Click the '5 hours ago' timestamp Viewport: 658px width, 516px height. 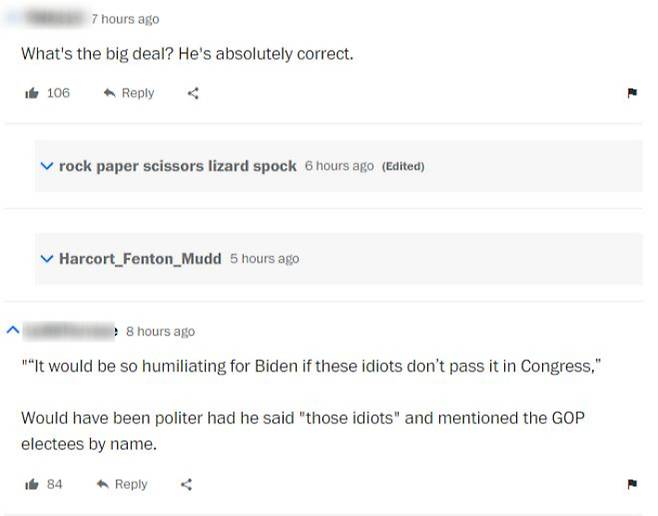click(264, 258)
